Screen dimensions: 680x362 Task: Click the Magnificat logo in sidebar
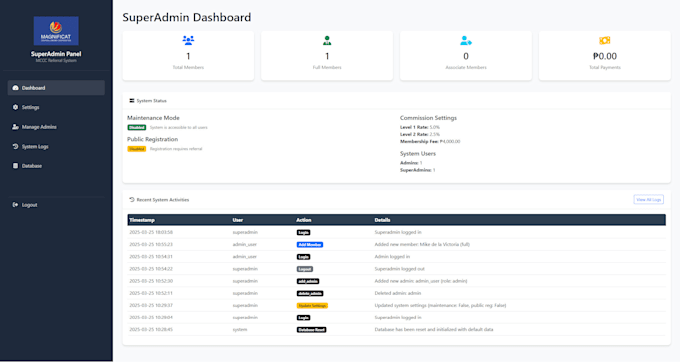point(56,31)
